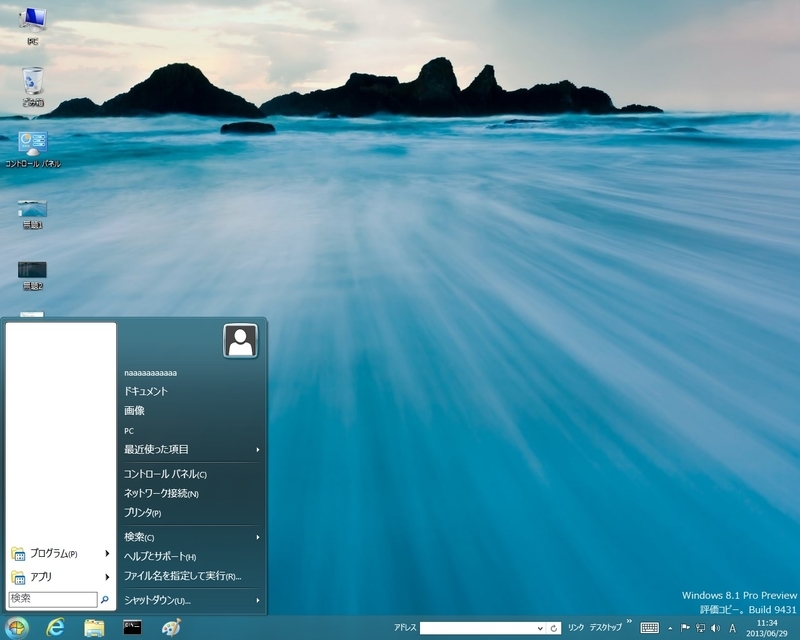Open ファイル名を指定して実行(R)...
800x640 pixels.
coord(182,576)
